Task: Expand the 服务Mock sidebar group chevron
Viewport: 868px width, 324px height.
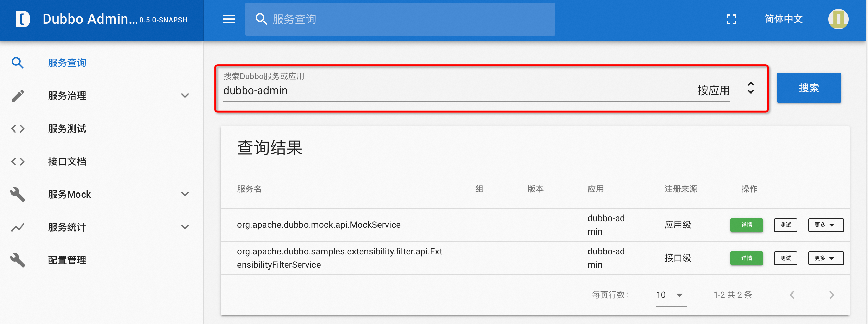Action: [x=185, y=194]
